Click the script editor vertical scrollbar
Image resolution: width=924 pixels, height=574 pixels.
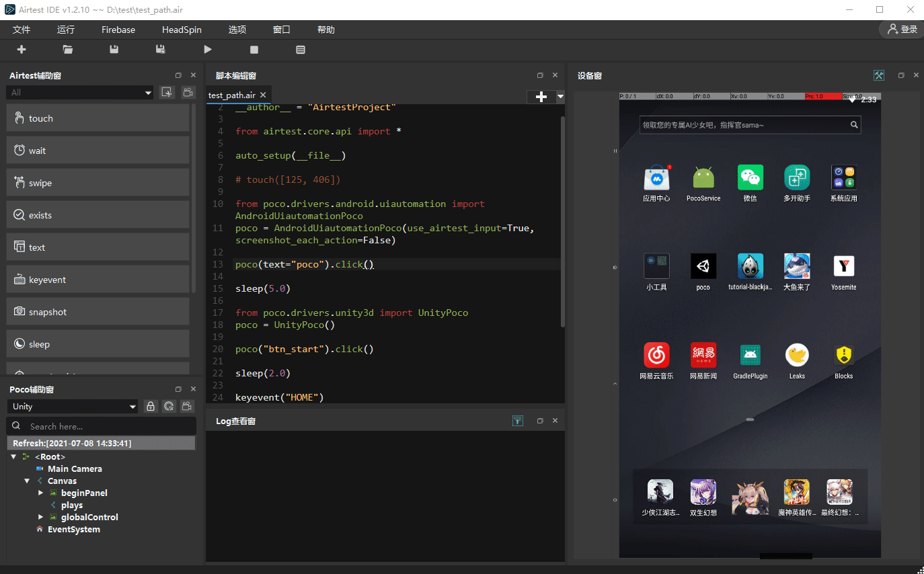tap(563, 222)
